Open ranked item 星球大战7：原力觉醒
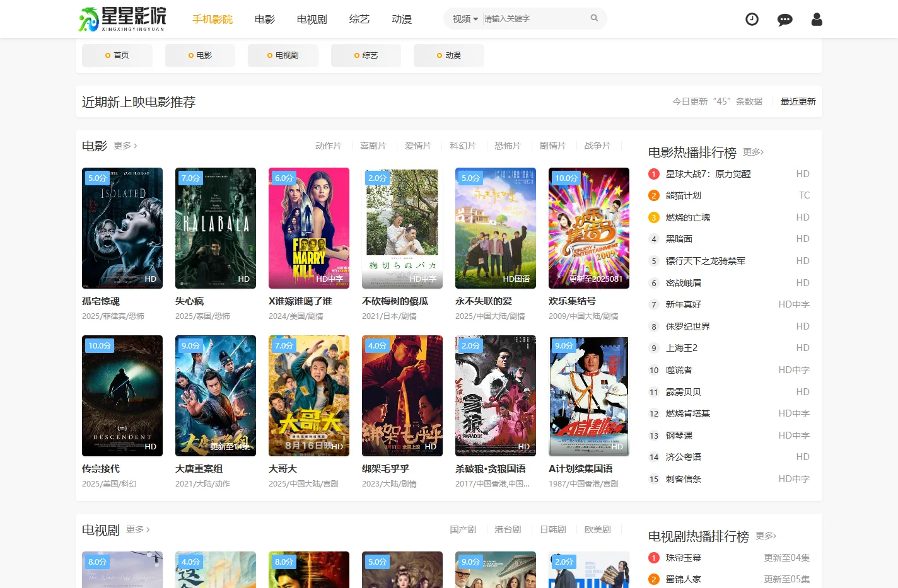Viewport: 898px width, 588px height. pos(708,174)
